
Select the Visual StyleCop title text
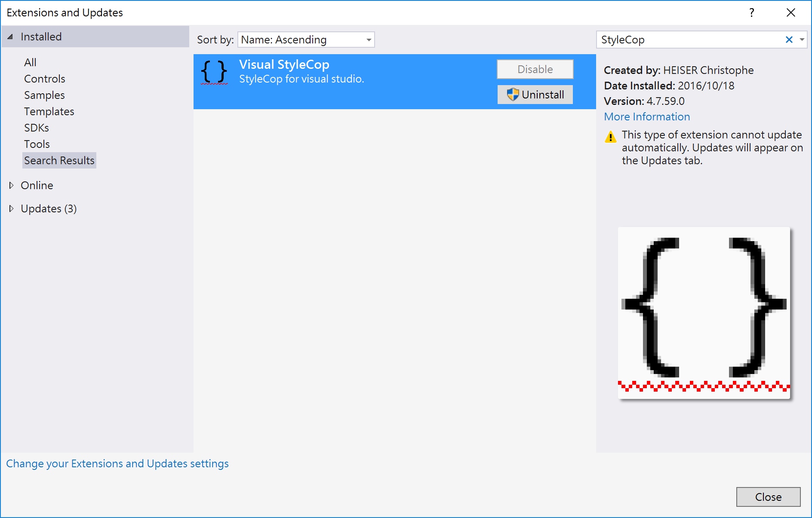coord(284,64)
